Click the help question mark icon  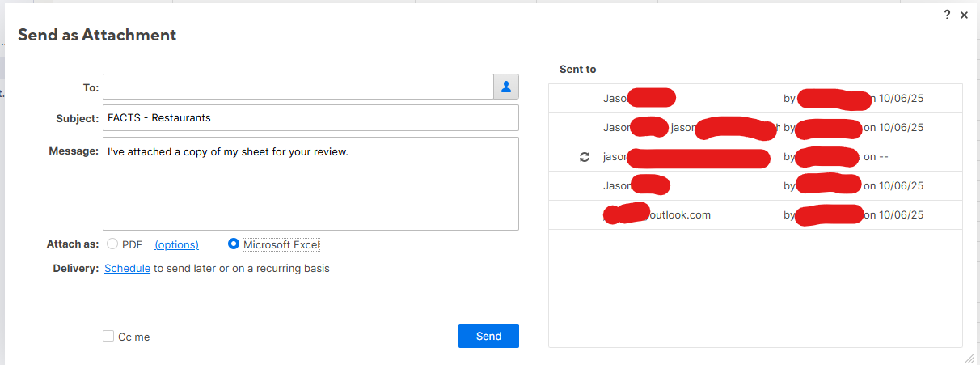[x=947, y=15]
